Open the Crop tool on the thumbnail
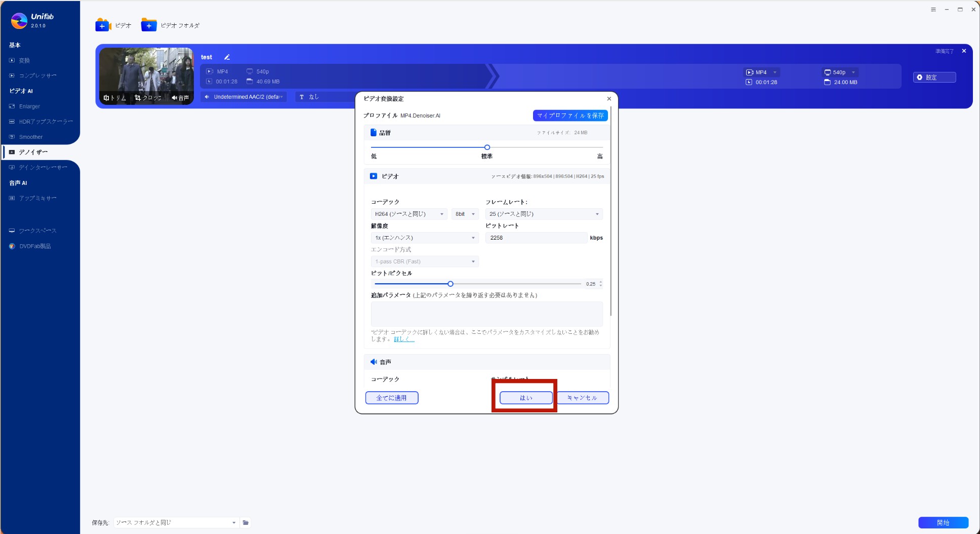The image size is (980, 534). tap(148, 98)
